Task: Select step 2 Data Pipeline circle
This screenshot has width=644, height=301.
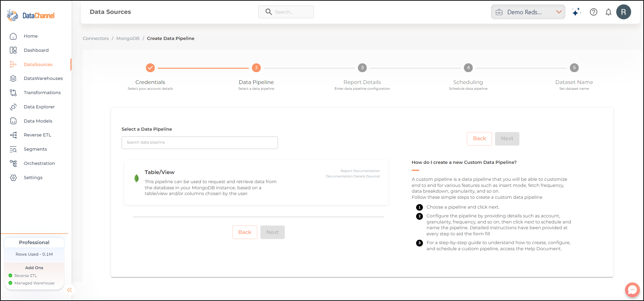Action: 256,68
